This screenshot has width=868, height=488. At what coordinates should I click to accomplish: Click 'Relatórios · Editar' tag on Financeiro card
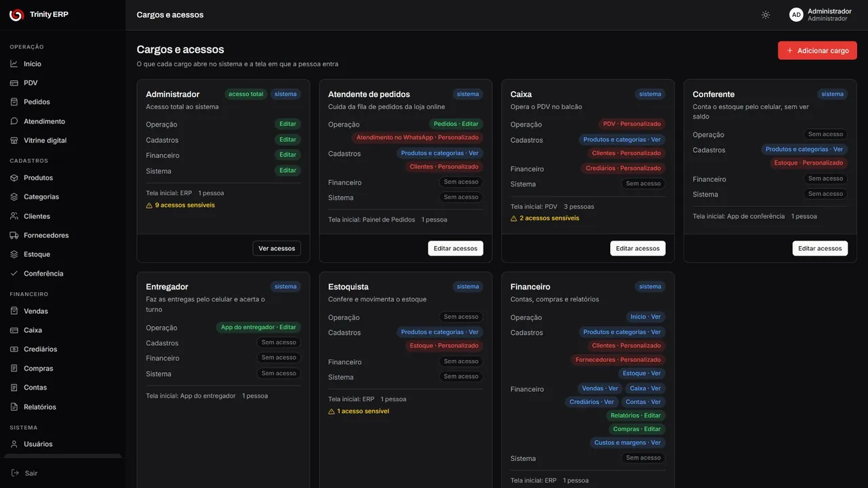coord(636,415)
